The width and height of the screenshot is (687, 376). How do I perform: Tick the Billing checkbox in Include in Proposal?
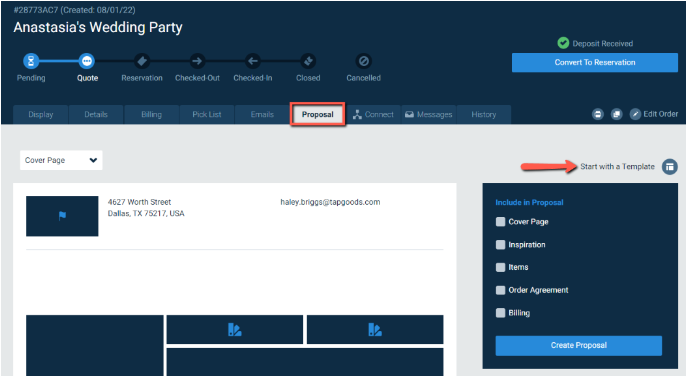500,313
